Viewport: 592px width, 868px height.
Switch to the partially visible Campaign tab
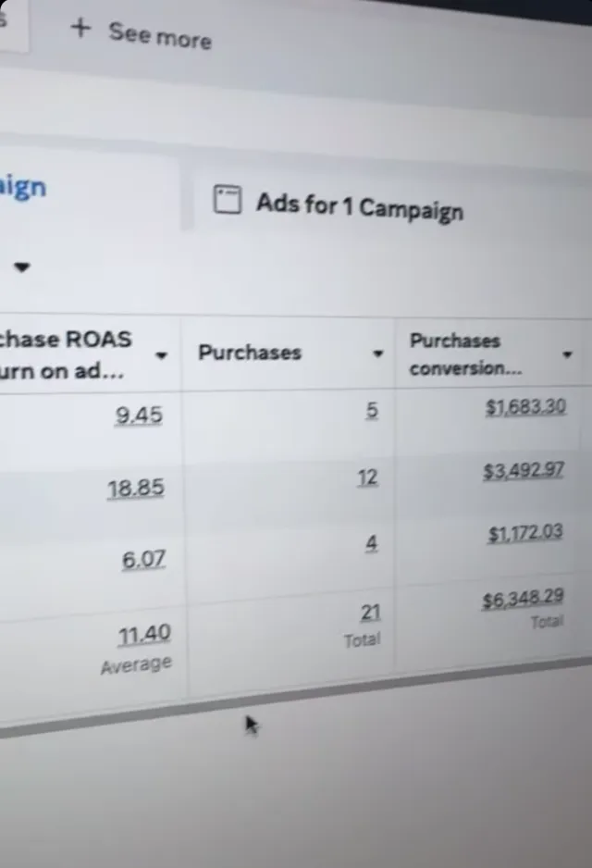tap(23, 187)
